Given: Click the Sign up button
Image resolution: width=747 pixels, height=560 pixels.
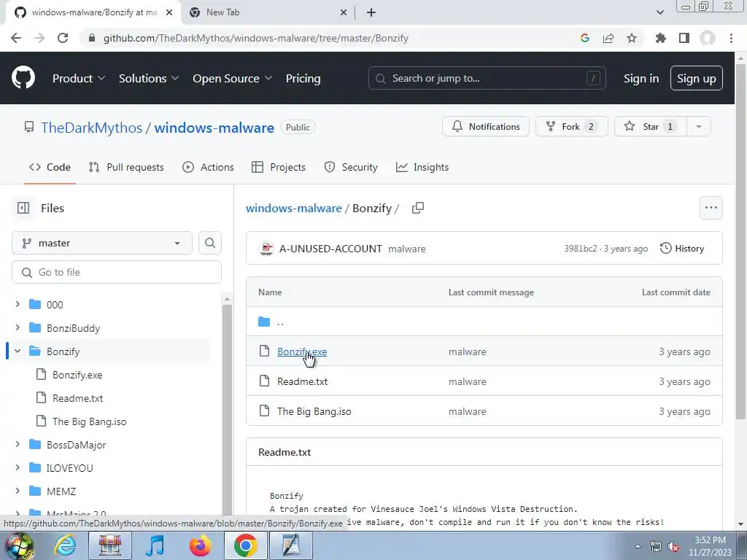Looking at the screenshot, I should pyautogui.click(x=697, y=79).
